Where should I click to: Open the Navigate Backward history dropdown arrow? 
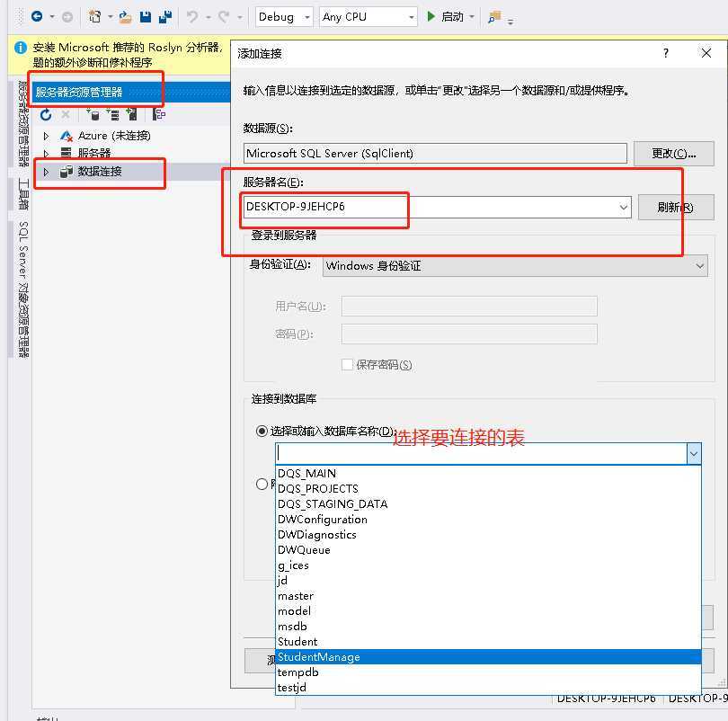[x=52, y=17]
